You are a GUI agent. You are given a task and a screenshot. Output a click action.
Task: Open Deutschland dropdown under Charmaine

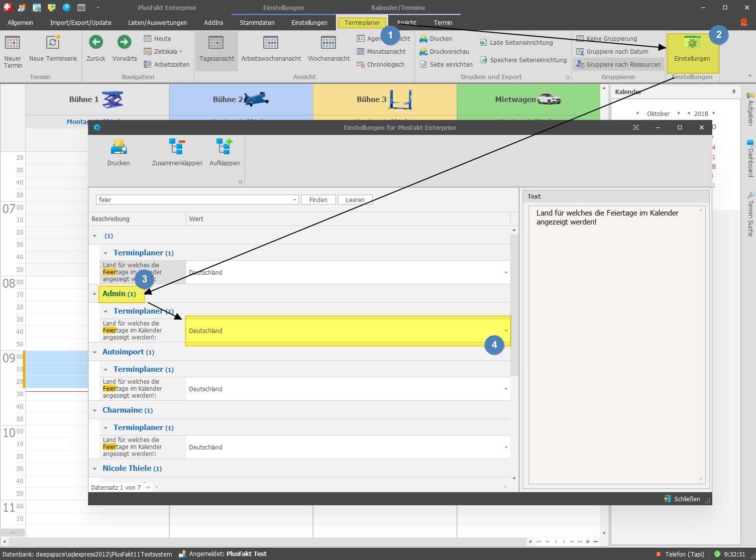506,447
